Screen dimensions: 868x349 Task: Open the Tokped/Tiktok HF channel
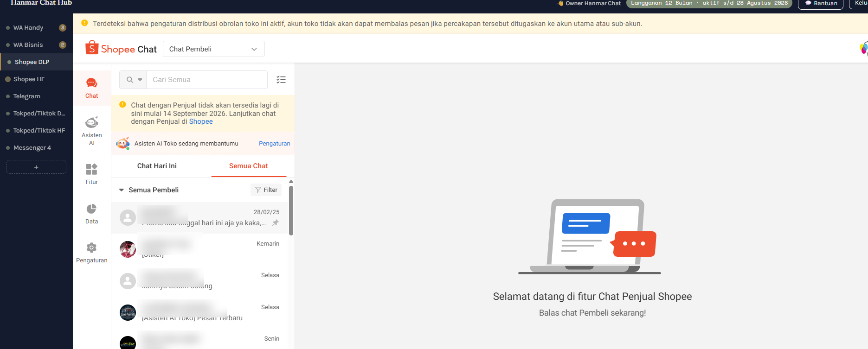(36, 131)
